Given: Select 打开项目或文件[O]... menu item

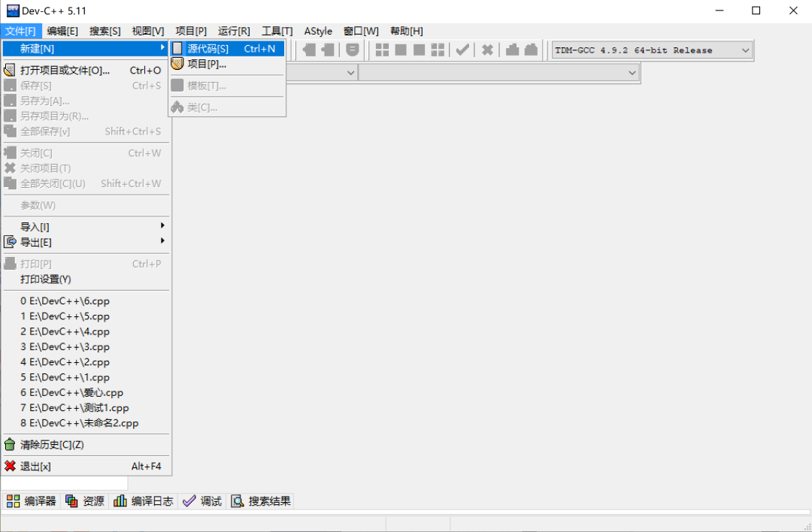Looking at the screenshot, I should 86,71.
